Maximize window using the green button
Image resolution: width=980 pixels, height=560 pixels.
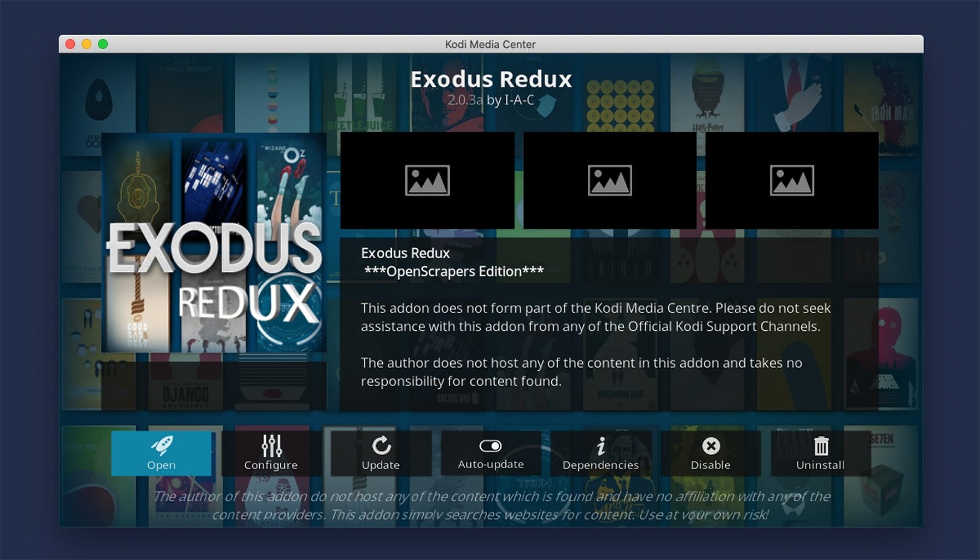[x=103, y=44]
